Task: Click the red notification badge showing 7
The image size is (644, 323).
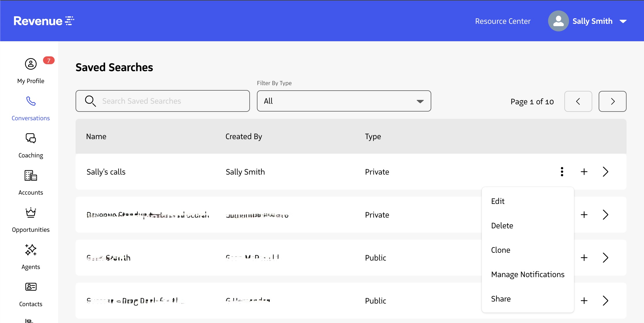Action: click(x=49, y=60)
